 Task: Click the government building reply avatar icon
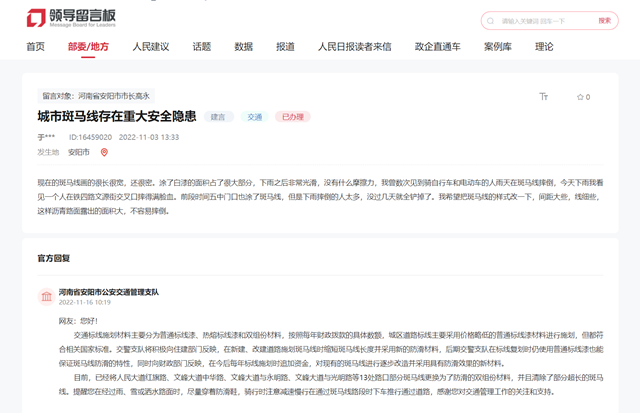point(45,296)
